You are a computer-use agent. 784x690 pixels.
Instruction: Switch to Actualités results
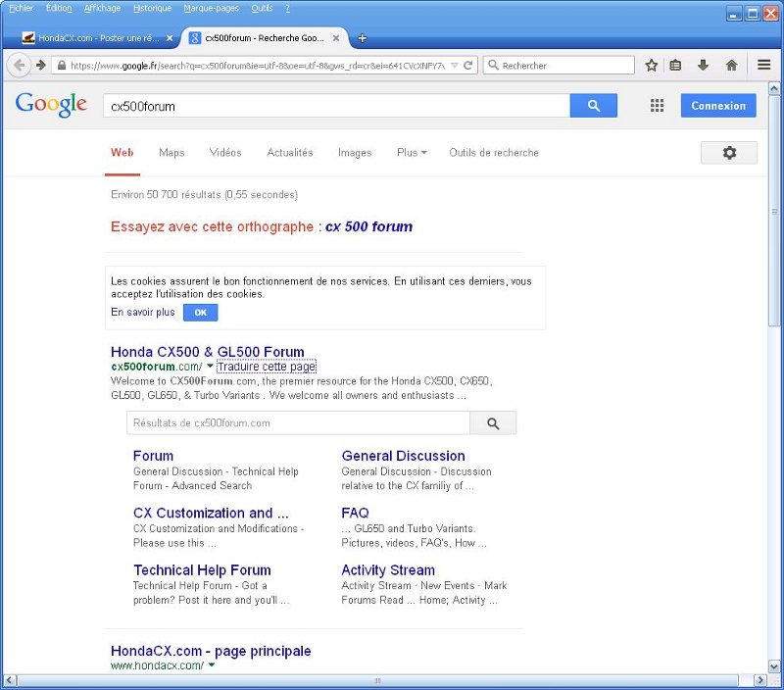[x=289, y=153]
